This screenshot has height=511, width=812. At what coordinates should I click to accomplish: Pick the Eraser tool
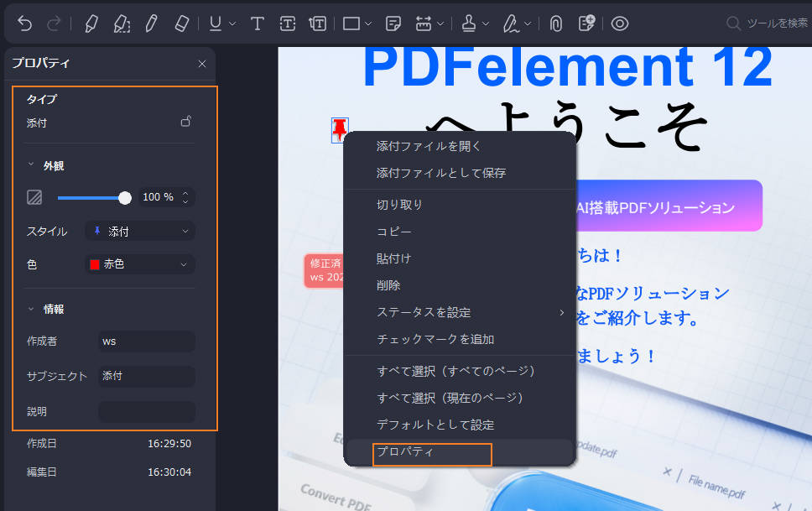click(x=181, y=23)
